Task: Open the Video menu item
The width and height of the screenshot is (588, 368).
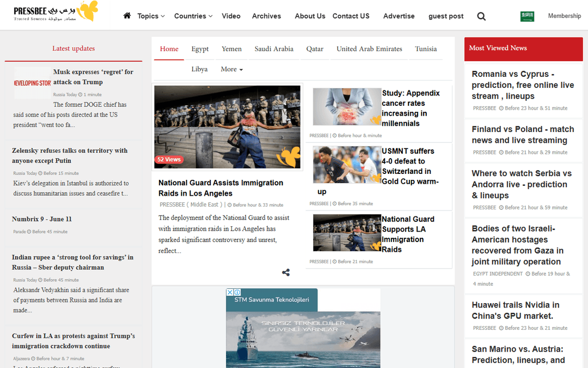Action: point(231,16)
